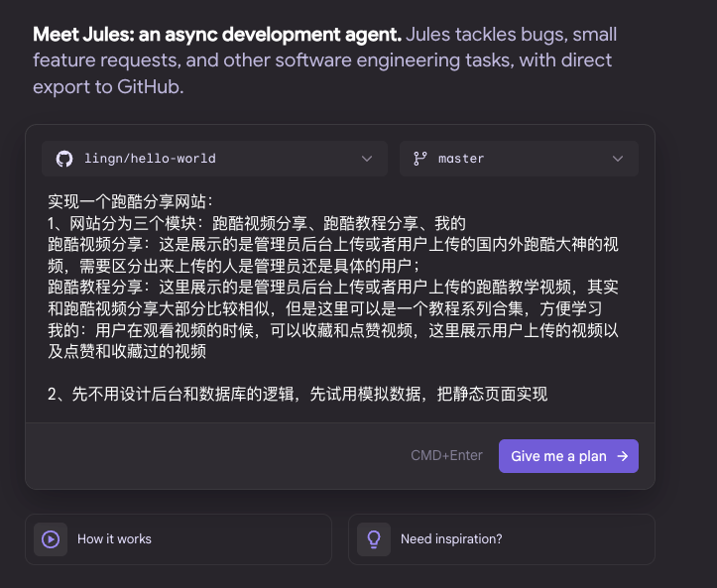This screenshot has width=717, height=588.
Task: Click the GitHub logo icon beside lingn/hello-world
Action: pos(64,159)
